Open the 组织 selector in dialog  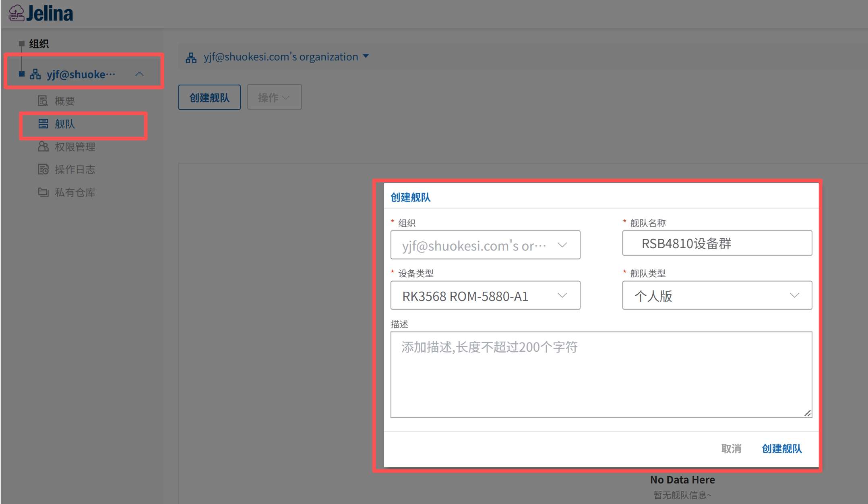(485, 245)
